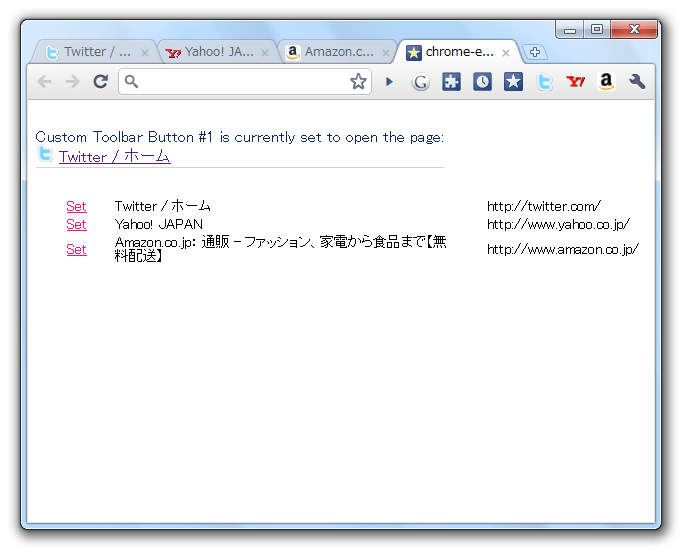Click the browser back arrow

45,81
